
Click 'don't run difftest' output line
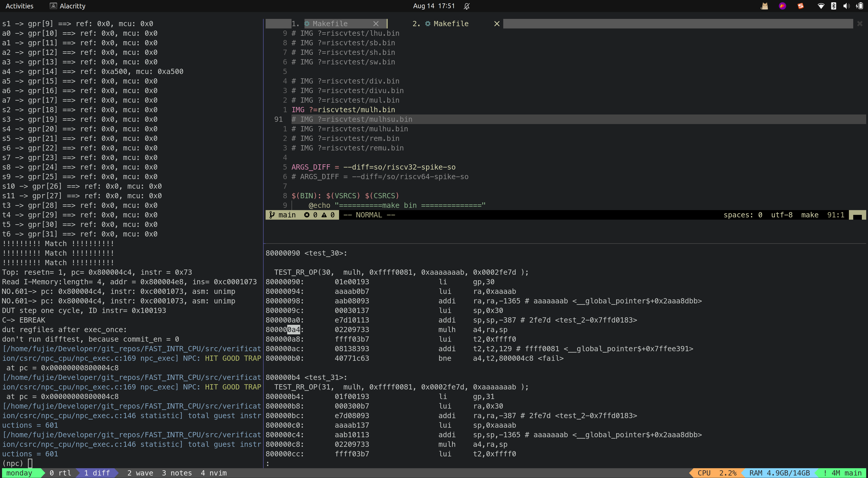coord(91,339)
